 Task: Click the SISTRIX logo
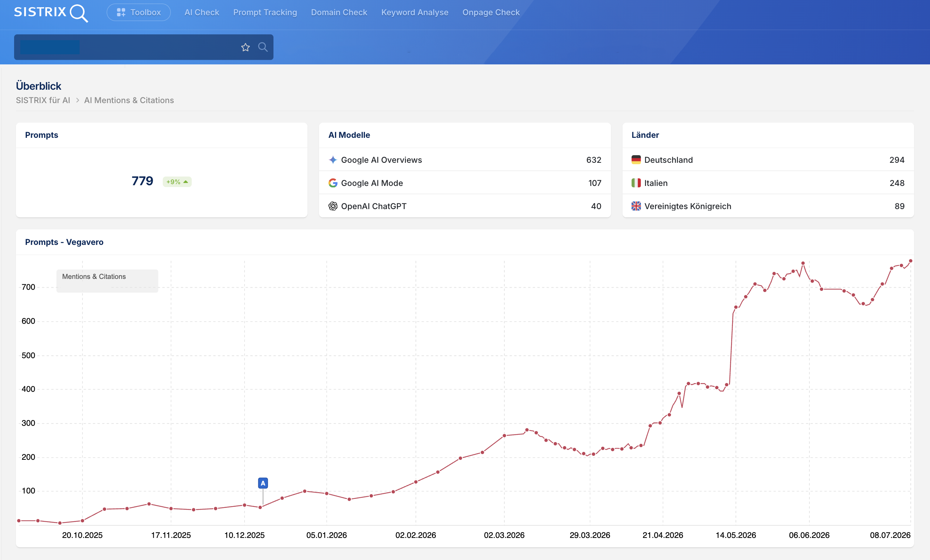(x=51, y=13)
